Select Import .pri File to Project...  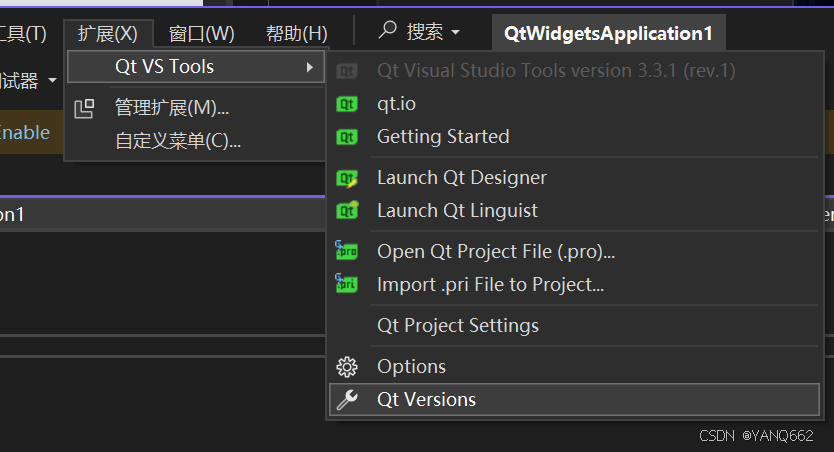tap(574, 284)
